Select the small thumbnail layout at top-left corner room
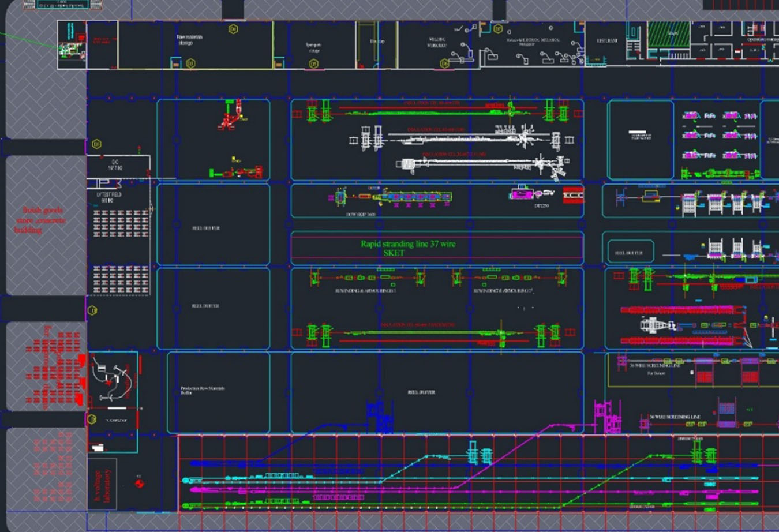Viewport: 779px width, 532px height. (72, 46)
